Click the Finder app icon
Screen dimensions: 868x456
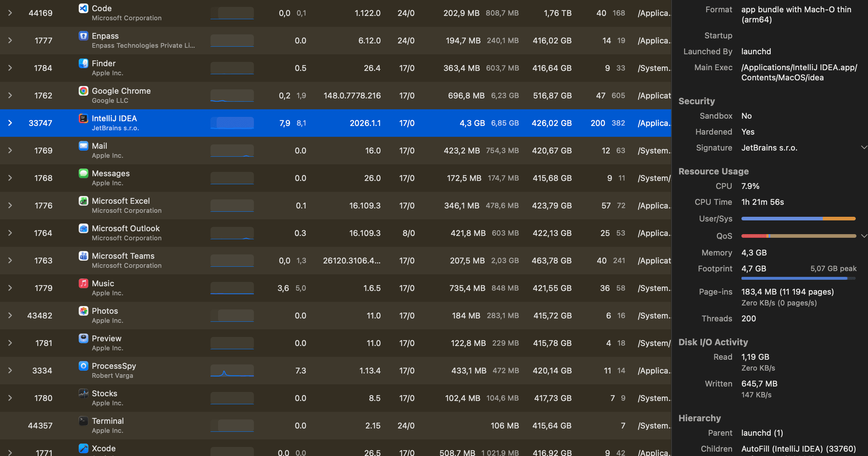tap(84, 63)
